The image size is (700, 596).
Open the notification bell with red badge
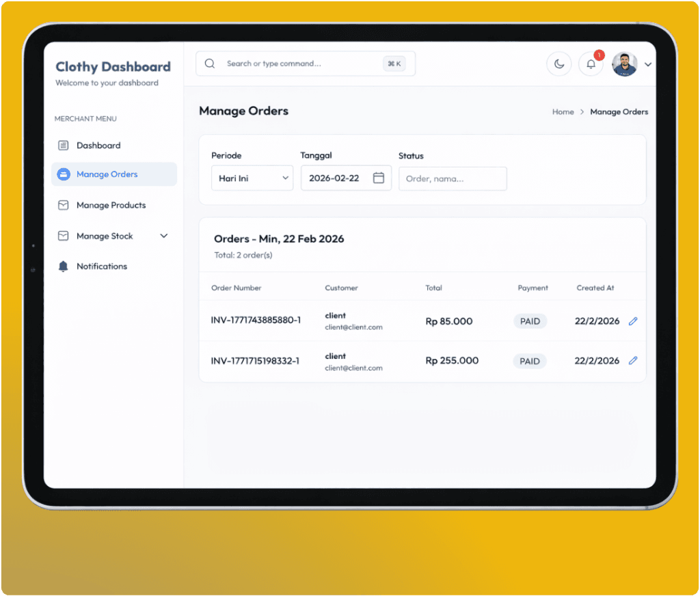tap(591, 64)
